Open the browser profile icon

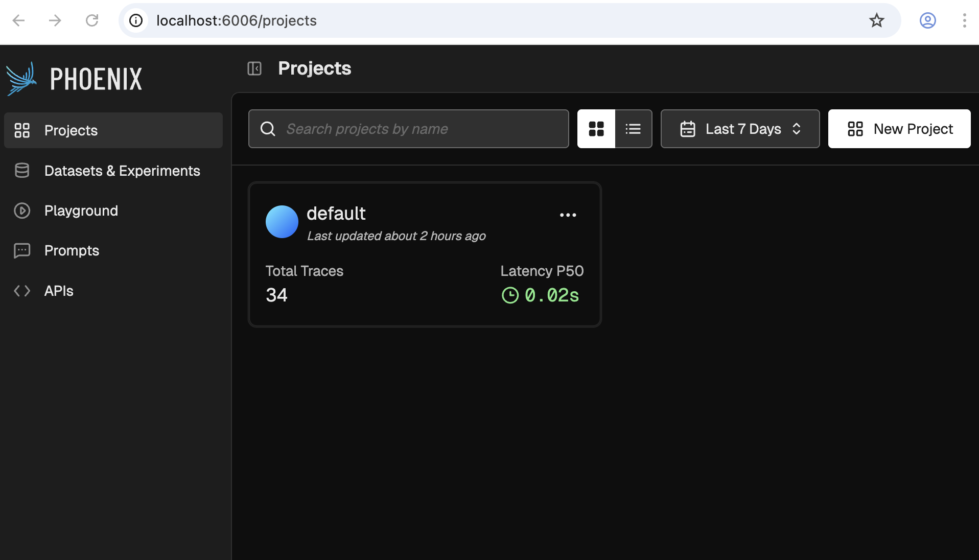[927, 20]
